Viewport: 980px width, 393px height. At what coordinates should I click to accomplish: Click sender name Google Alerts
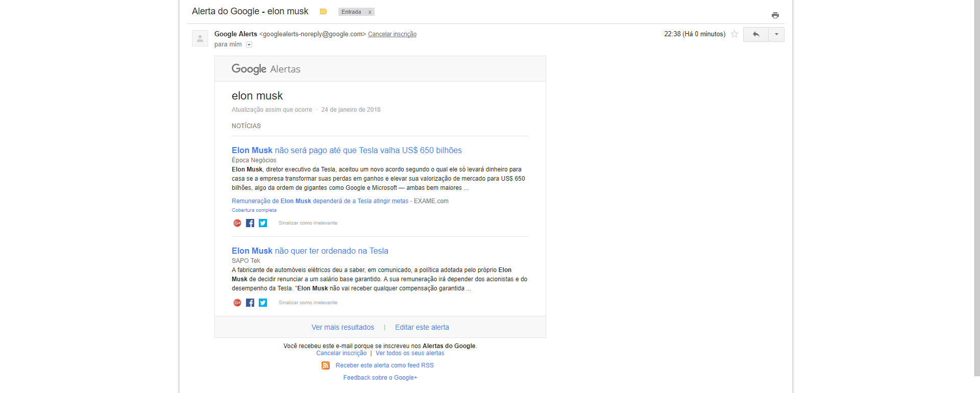(x=236, y=34)
